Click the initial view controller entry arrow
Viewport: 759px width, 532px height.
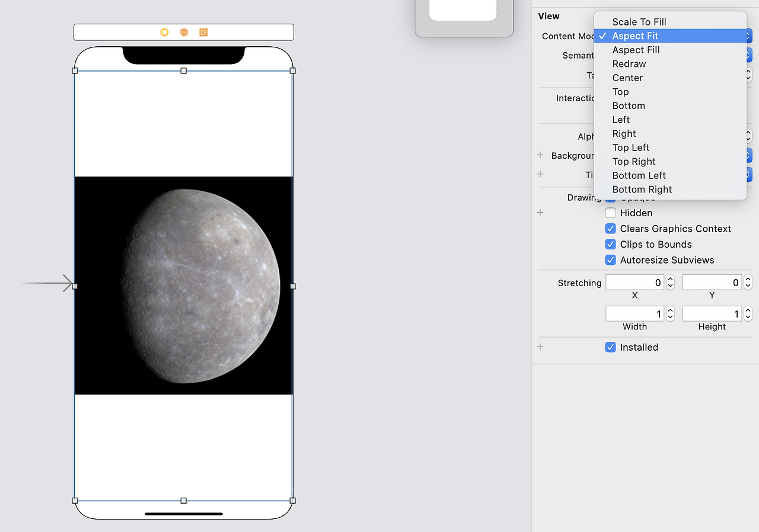[47, 283]
